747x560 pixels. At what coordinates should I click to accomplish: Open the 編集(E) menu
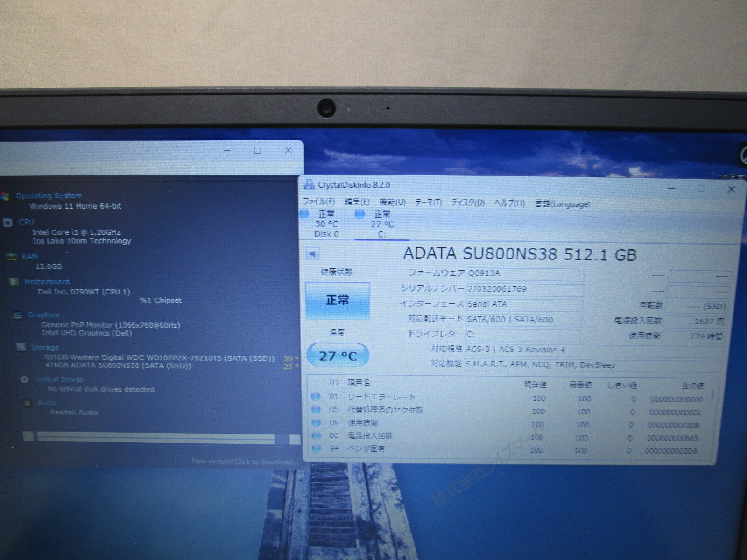coord(357,202)
